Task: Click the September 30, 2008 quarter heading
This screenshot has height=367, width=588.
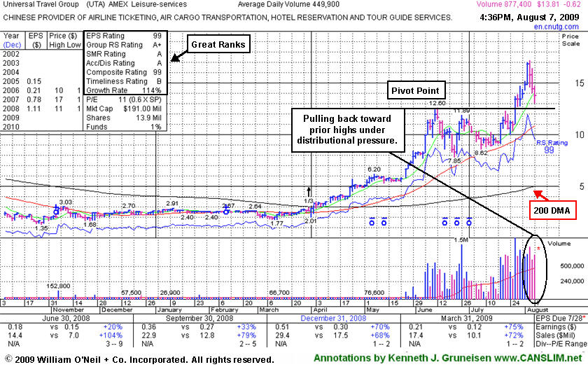Action: 199,318
